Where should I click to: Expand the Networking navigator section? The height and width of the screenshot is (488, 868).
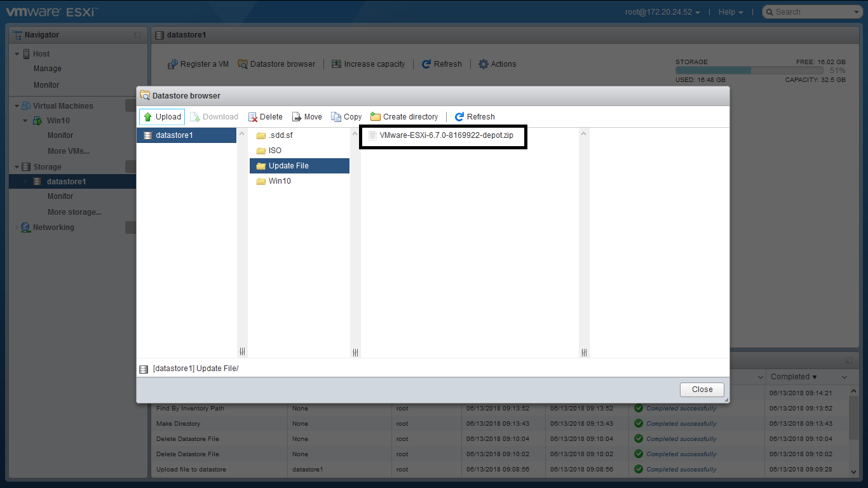[x=17, y=227]
